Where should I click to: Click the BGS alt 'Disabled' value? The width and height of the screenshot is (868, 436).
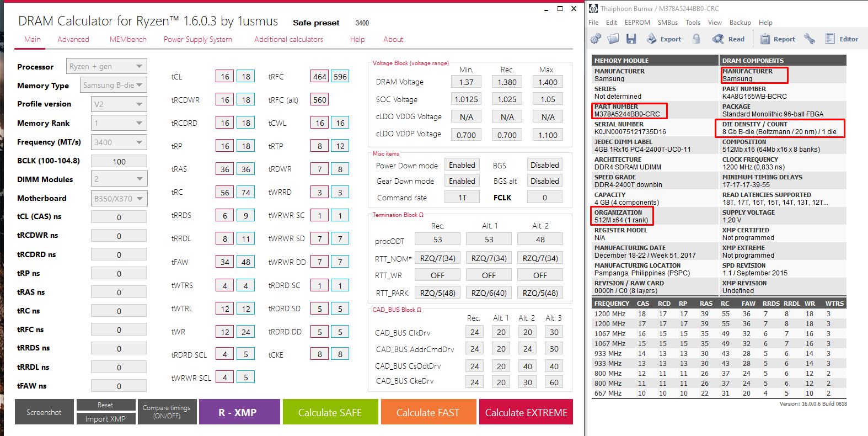tap(545, 181)
